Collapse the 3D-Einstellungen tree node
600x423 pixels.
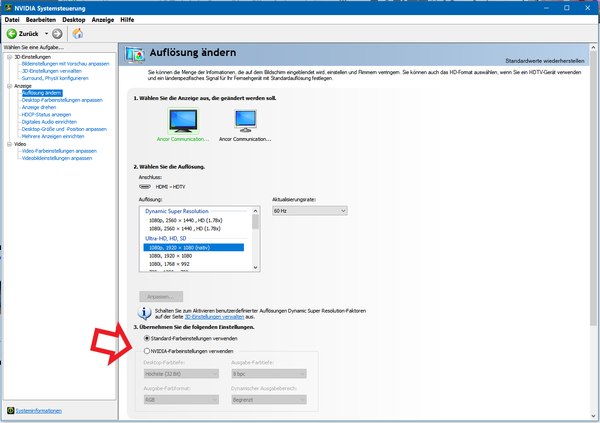(7, 57)
